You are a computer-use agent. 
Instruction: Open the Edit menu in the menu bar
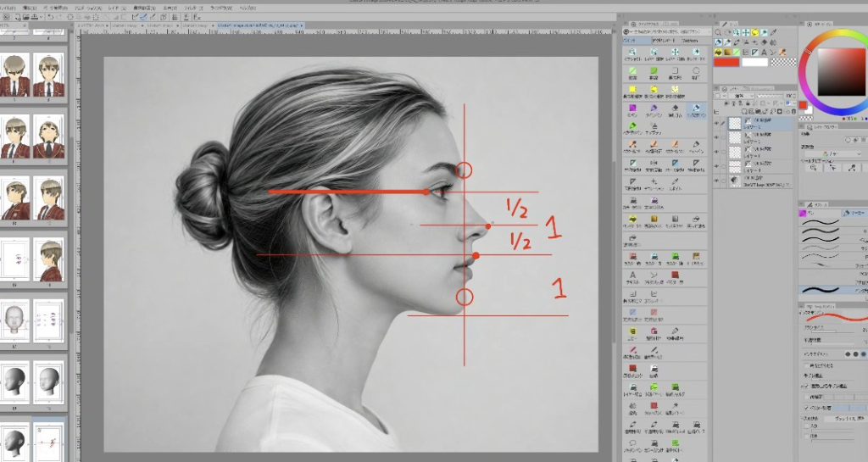click(x=30, y=8)
